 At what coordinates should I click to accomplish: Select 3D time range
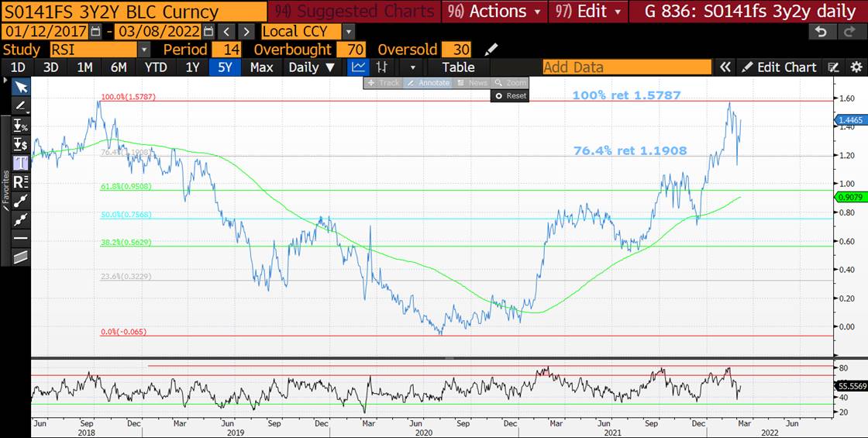coord(51,67)
